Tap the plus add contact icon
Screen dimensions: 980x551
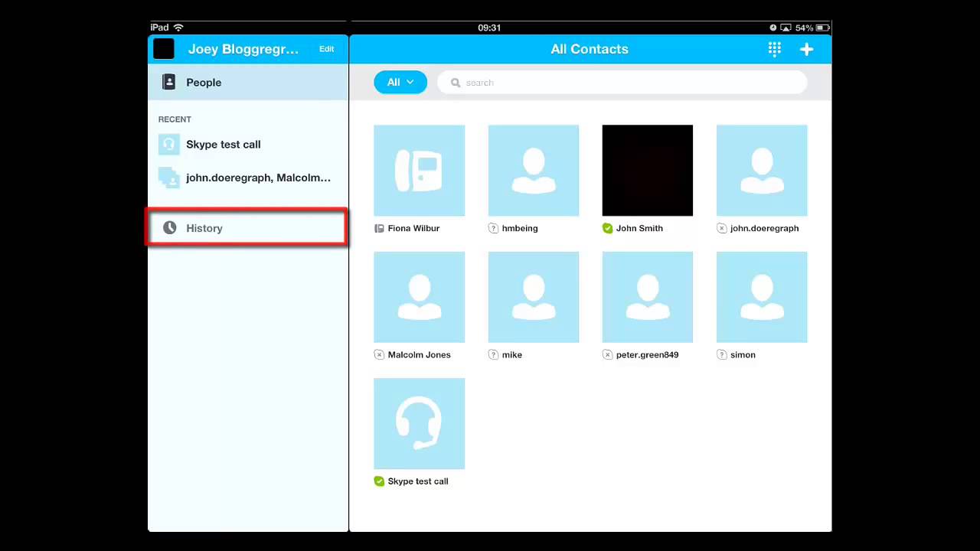tap(806, 49)
